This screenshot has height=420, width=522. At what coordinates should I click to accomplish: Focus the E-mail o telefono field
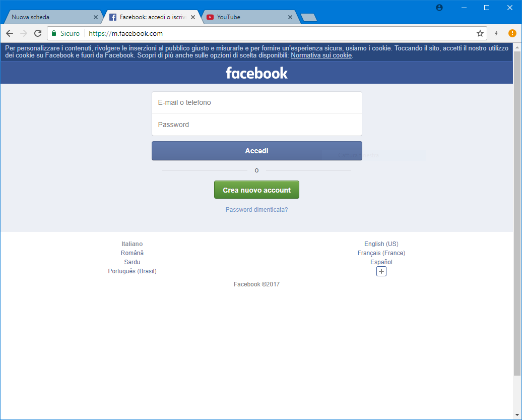pos(256,102)
